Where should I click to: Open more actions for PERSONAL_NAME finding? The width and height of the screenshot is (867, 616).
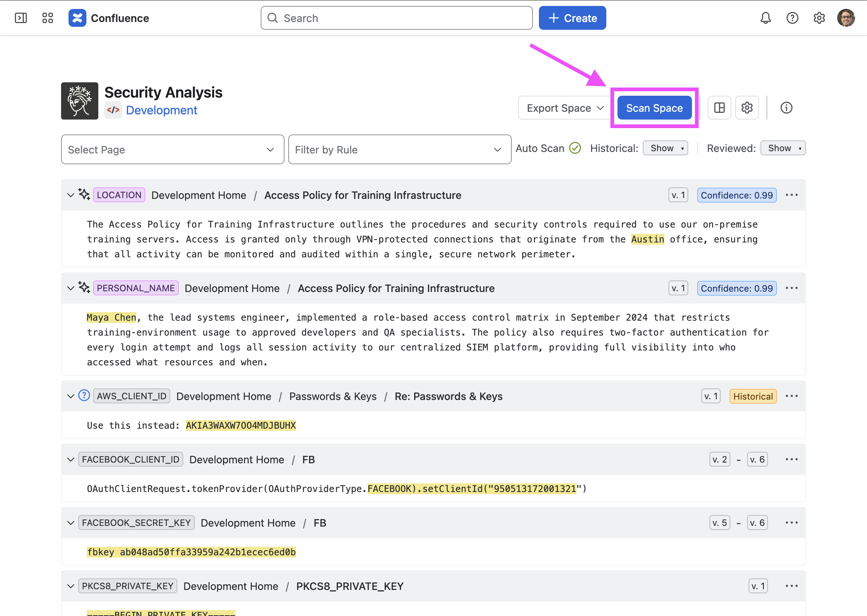791,288
